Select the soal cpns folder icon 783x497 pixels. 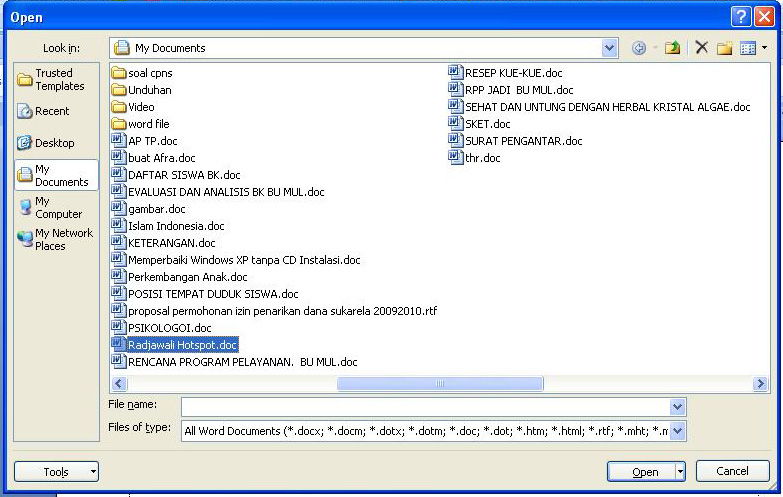[118, 73]
